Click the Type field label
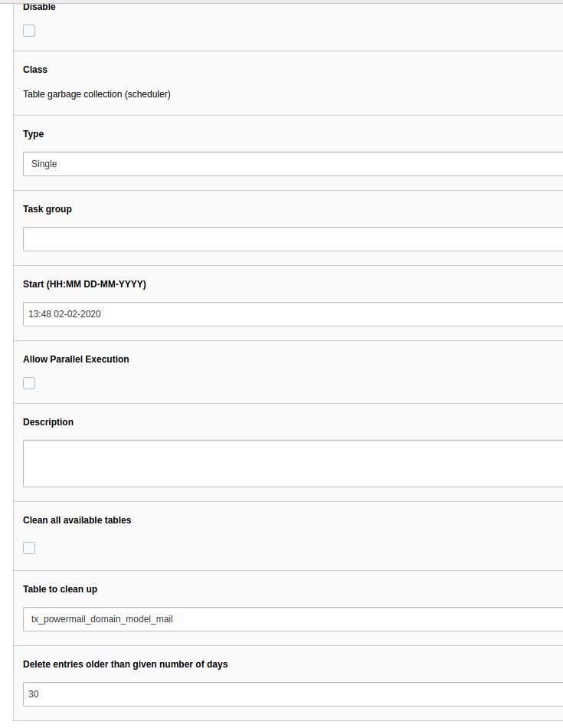This screenshot has height=728, width=563. (x=33, y=133)
